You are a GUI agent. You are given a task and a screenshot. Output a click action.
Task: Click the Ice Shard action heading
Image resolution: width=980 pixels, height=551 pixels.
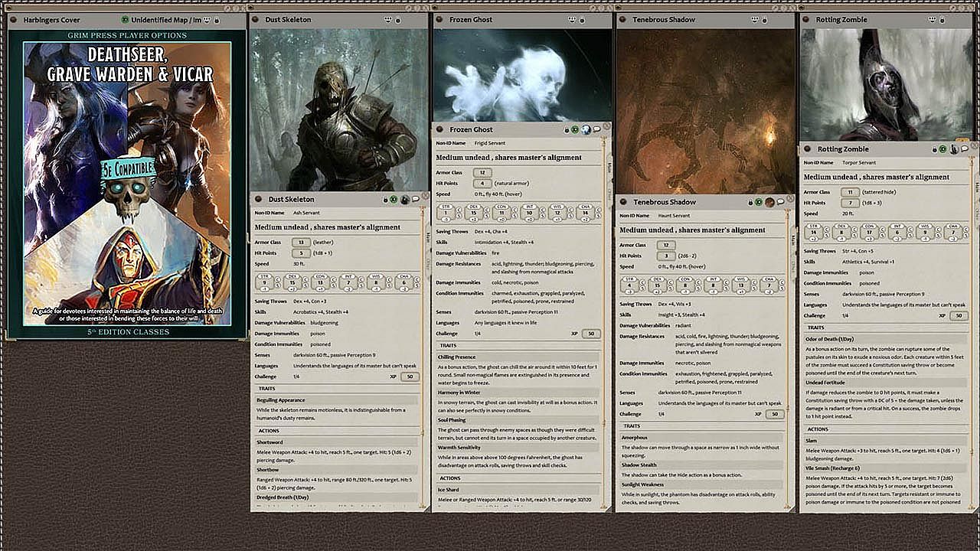[x=449, y=489]
